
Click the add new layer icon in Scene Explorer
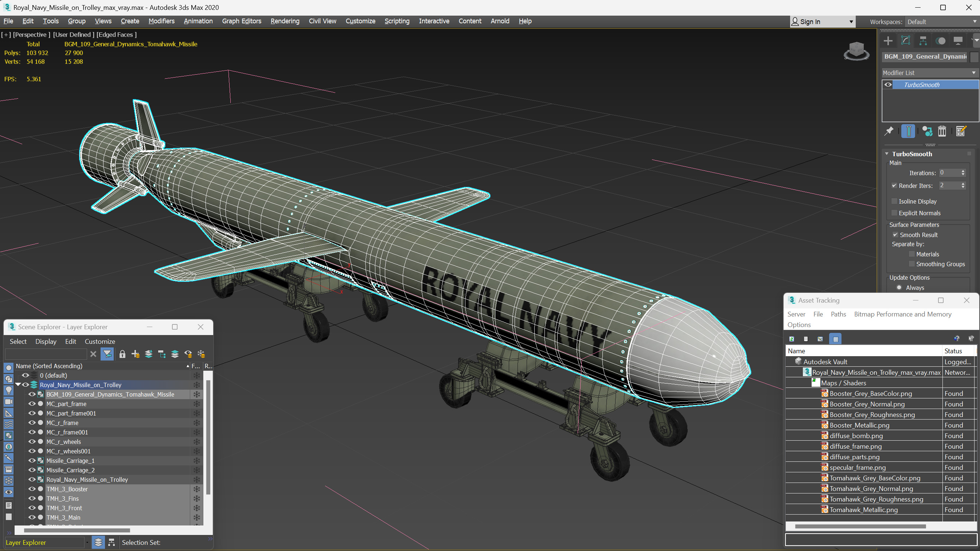[136, 354]
